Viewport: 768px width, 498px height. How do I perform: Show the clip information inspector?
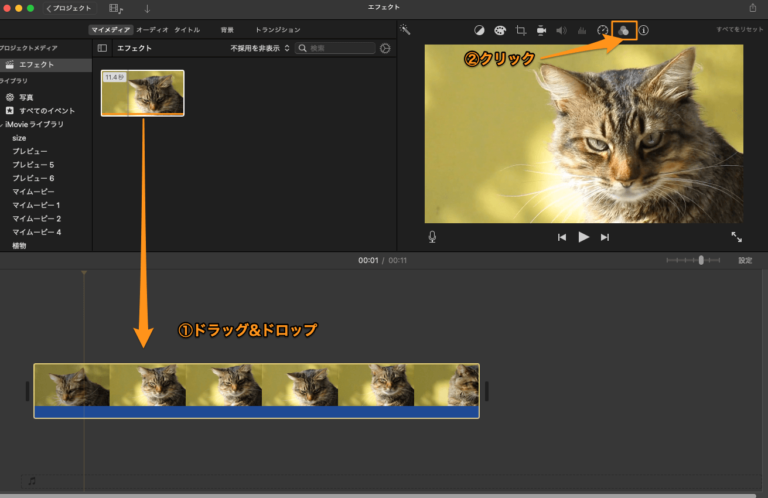[644, 30]
